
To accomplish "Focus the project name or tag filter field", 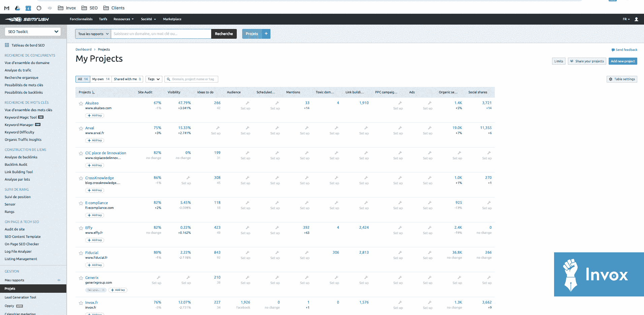I will pos(191,79).
